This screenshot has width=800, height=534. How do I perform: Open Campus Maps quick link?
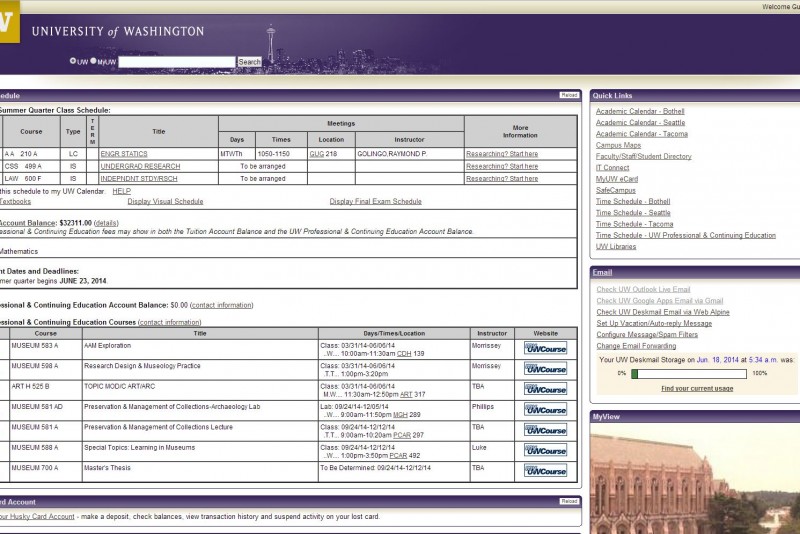(618, 145)
